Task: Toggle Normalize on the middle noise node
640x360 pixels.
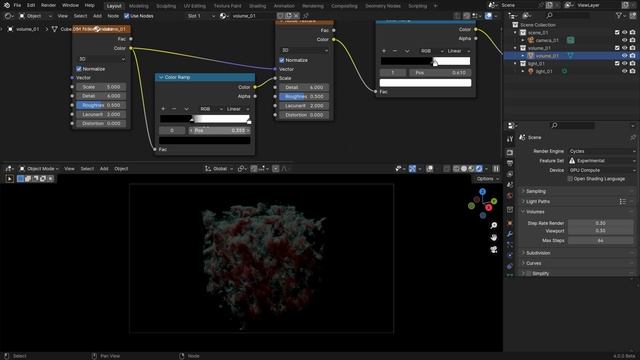Action: [x=282, y=60]
